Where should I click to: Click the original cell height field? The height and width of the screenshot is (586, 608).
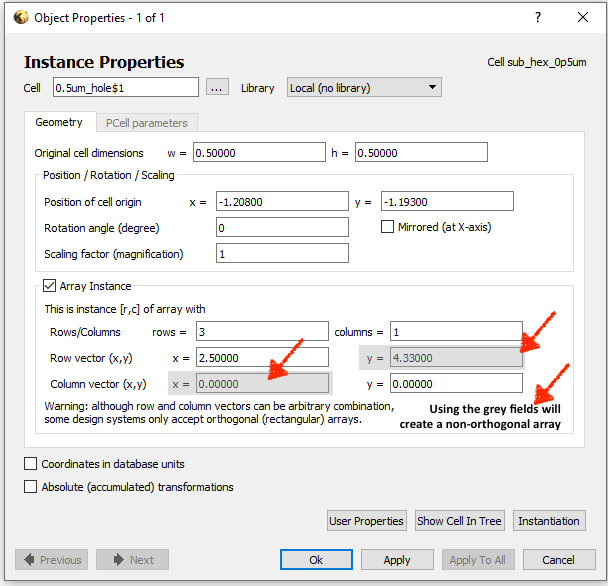click(421, 152)
